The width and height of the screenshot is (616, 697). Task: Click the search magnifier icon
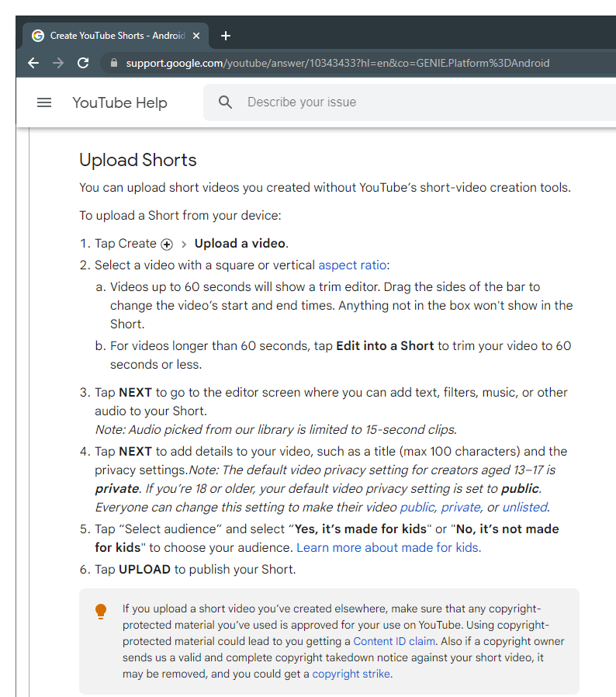[x=225, y=102]
